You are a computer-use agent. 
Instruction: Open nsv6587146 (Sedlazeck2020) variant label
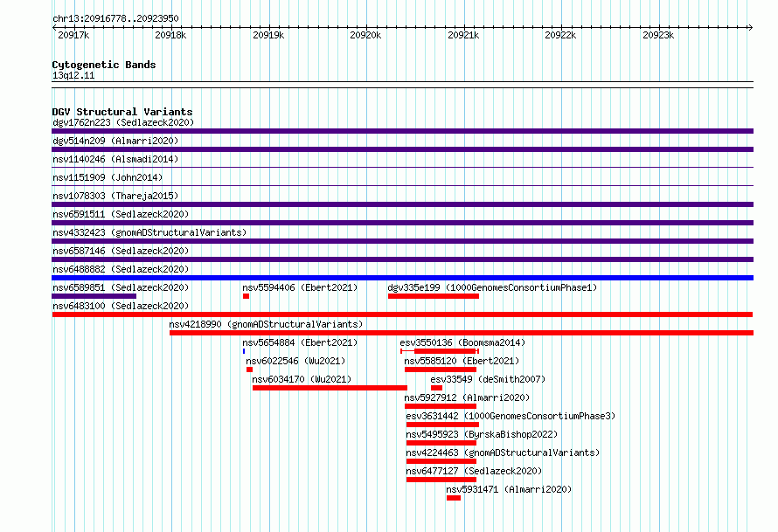pyautogui.click(x=121, y=251)
